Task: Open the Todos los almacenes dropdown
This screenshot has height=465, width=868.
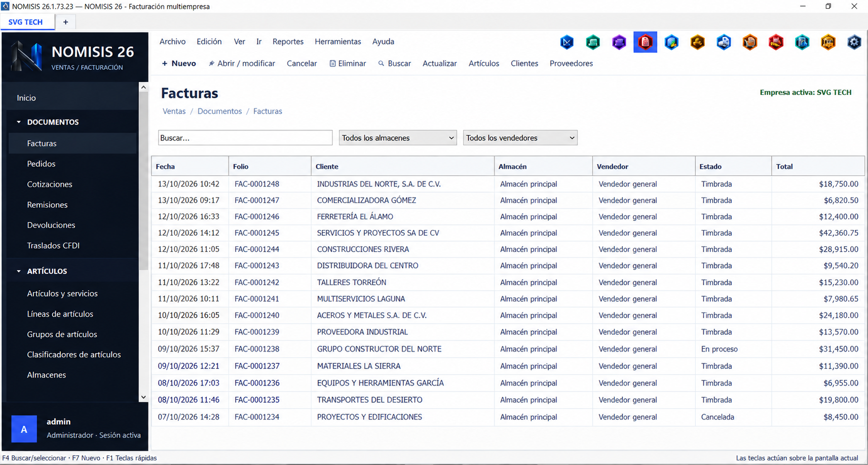Action: click(398, 138)
